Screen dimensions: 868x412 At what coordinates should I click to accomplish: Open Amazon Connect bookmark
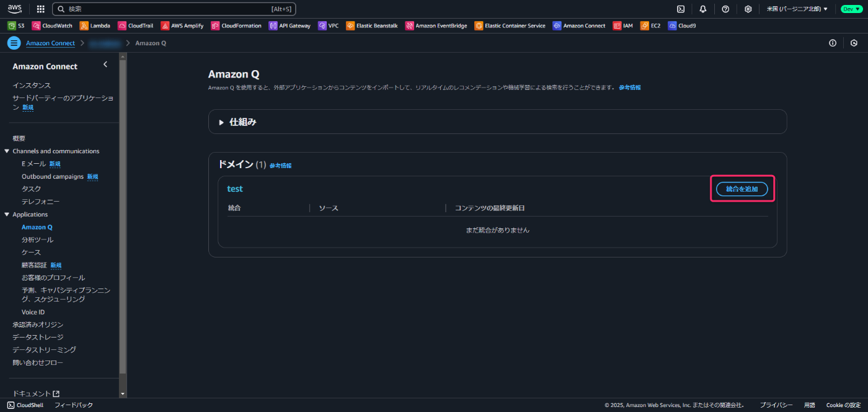pyautogui.click(x=579, y=26)
